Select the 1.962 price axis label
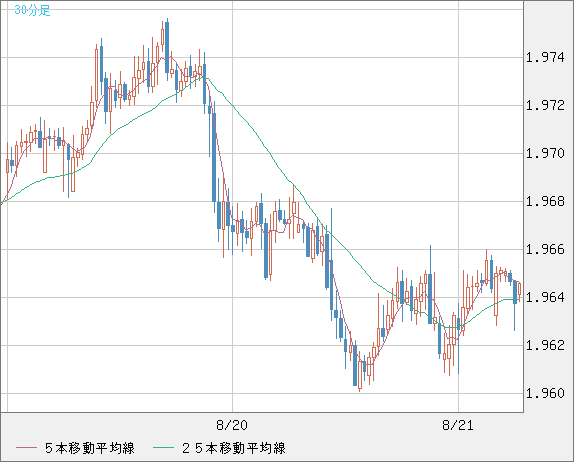This screenshot has height=462, width=574. point(545,345)
